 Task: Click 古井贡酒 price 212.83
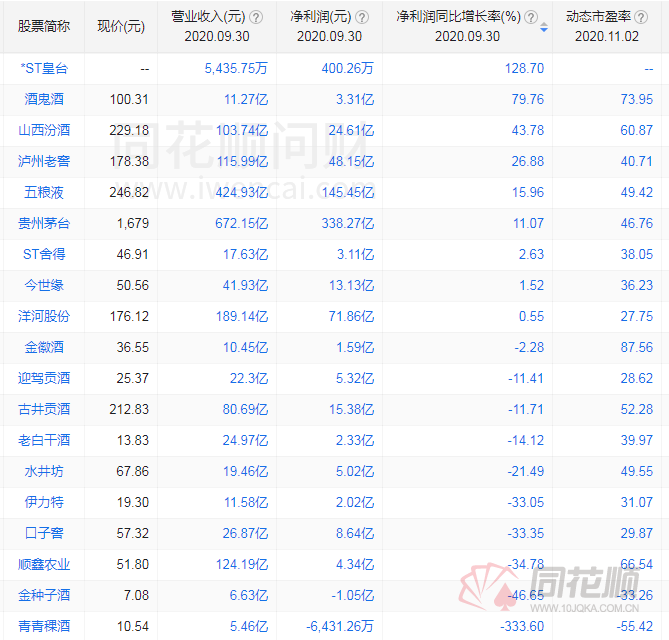click(129, 409)
